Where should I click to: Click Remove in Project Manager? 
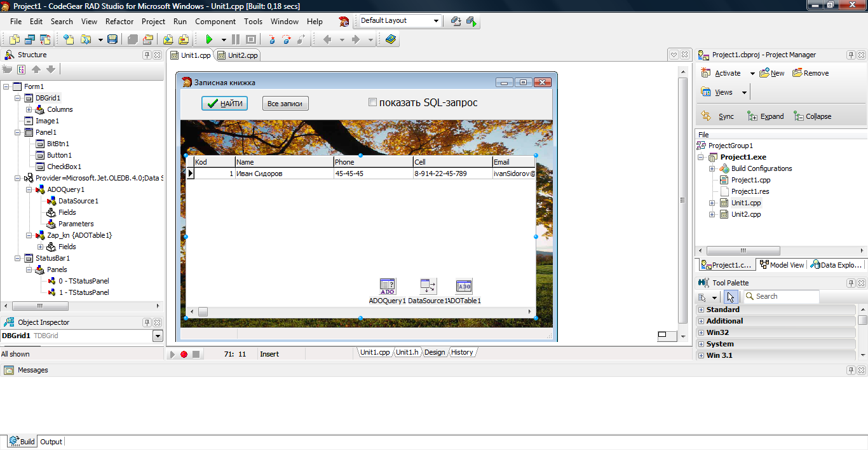tap(810, 73)
